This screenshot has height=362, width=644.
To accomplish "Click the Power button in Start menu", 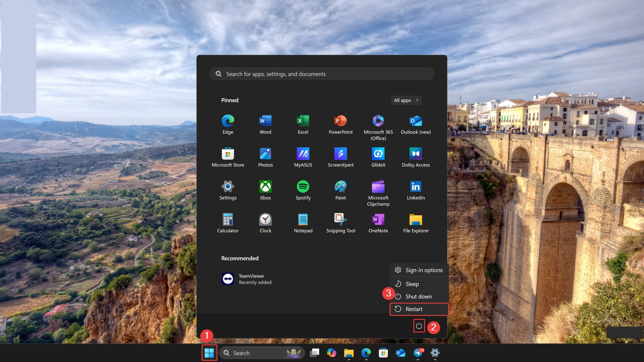I will coord(419,326).
